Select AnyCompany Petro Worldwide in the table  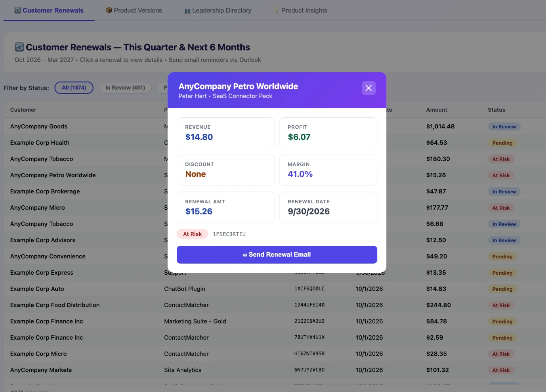[53, 175]
